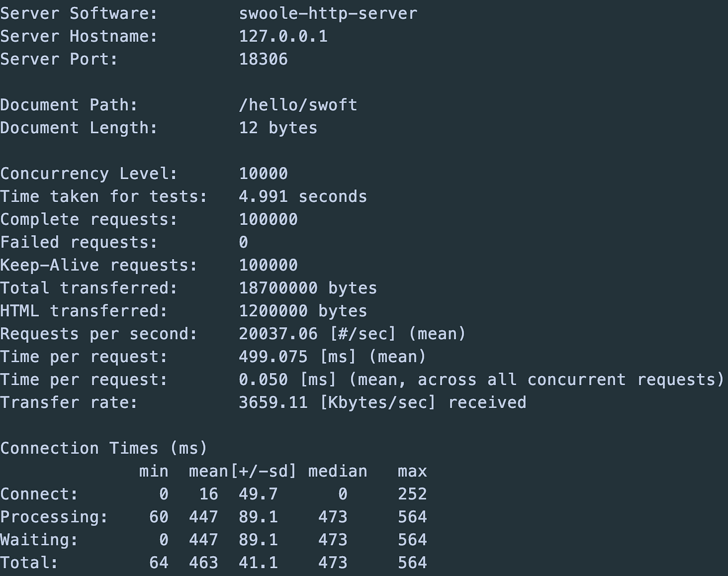Screen dimensions: 728x576
Task: Click the Keep-Alive requests label
Action: (x=99, y=266)
